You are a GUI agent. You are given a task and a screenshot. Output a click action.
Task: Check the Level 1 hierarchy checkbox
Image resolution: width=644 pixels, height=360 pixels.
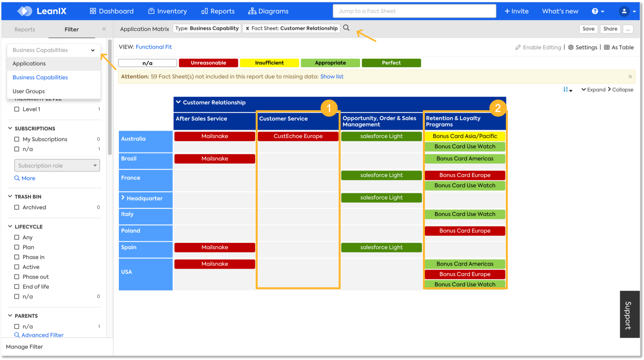17,109
